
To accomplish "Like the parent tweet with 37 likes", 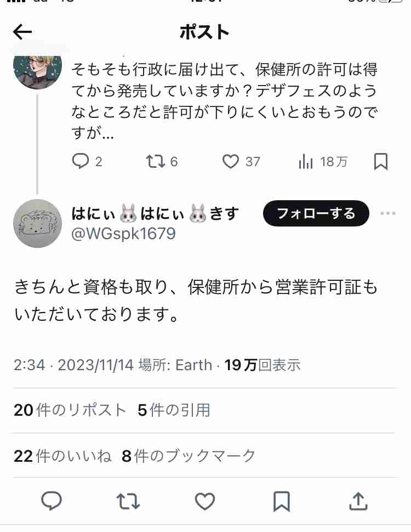I will [x=241, y=161].
